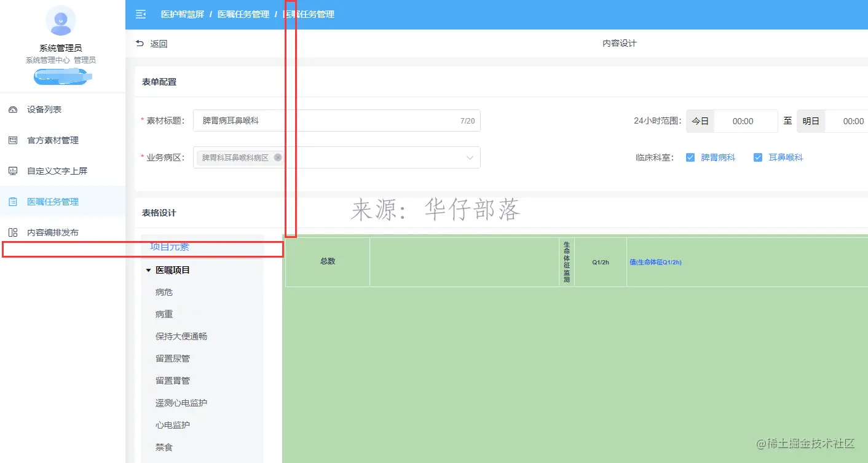The height and width of the screenshot is (463, 868).
Task: Click the 今日 day label
Action: point(700,121)
